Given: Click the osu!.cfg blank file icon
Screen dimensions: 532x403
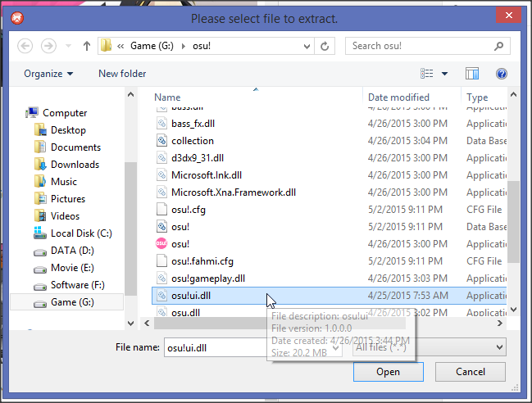Looking at the screenshot, I should [161, 209].
